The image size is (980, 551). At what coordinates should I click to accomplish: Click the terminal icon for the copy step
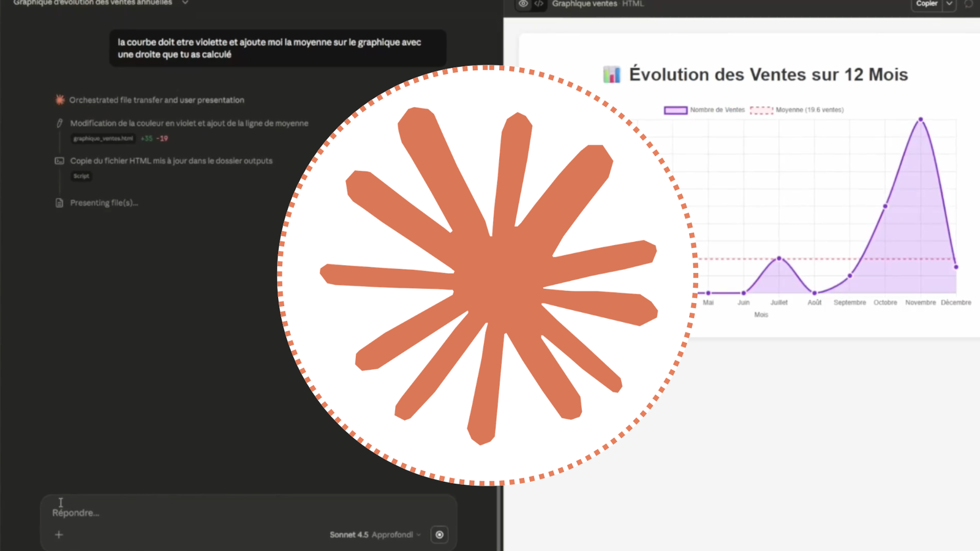click(x=58, y=160)
